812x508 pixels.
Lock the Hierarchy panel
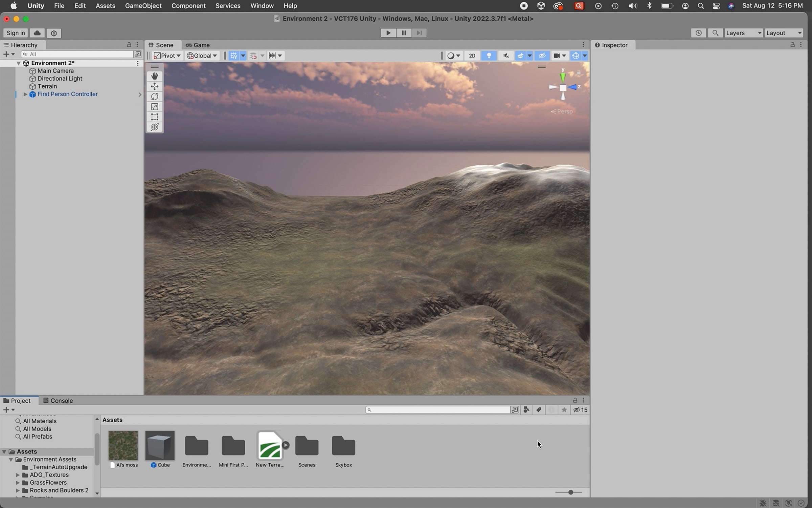tap(129, 45)
